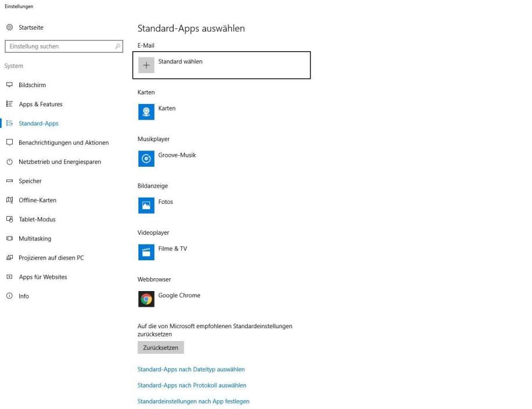Click the Einstellung suchen search field
Screen dimensions: 532x409
64,45
